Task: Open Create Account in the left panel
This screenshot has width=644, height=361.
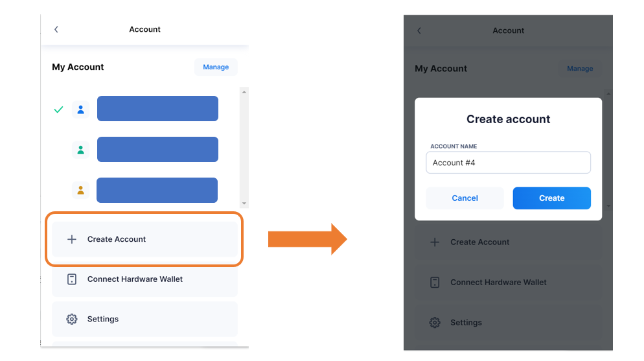Action: 144,239
